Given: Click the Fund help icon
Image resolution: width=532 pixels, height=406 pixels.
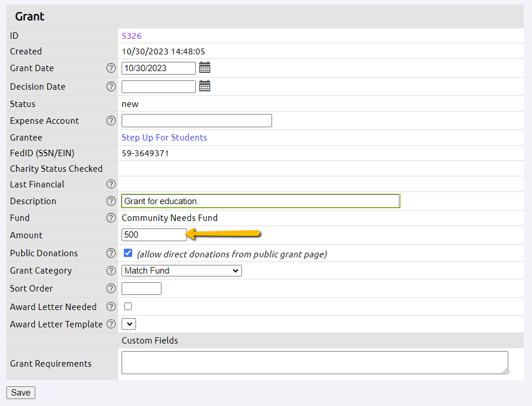Looking at the screenshot, I should click(x=111, y=218).
